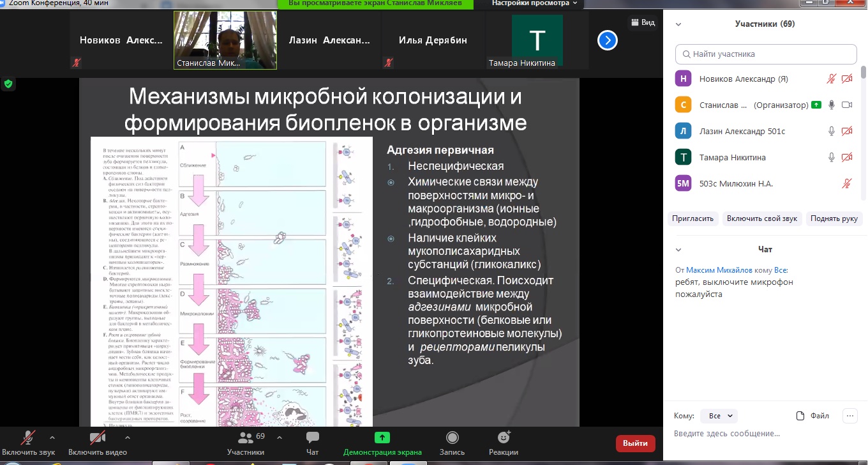This screenshot has height=465, width=868.
Task: Click the participant name Лазин Александр 501с
Action: click(742, 131)
